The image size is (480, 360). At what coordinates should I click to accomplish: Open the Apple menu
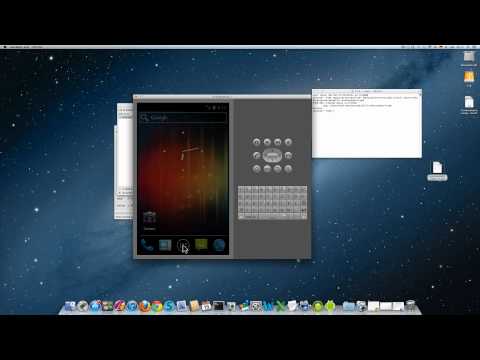(5, 47)
